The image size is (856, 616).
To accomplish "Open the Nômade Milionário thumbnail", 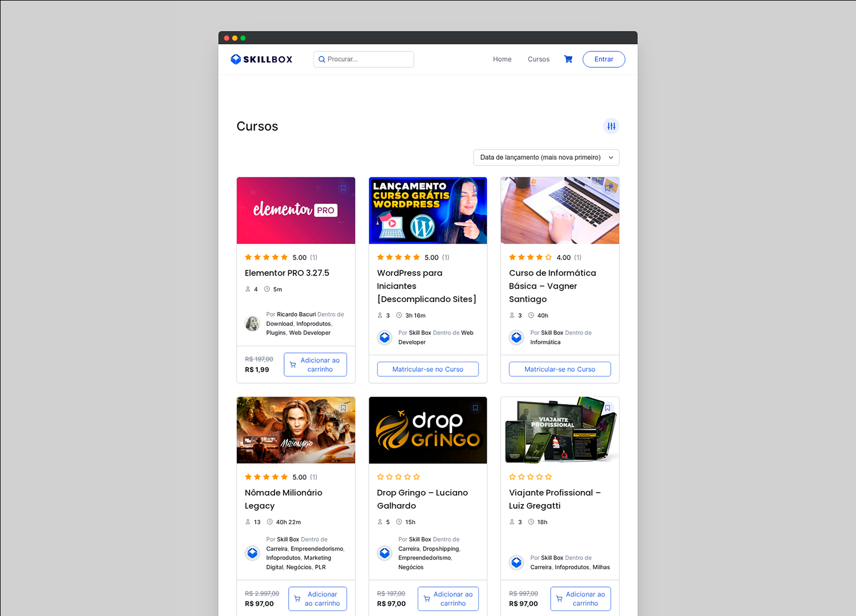I will pyautogui.click(x=296, y=430).
